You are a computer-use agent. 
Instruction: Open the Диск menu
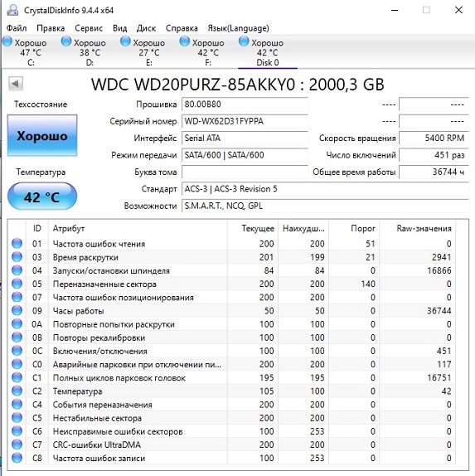(x=146, y=28)
